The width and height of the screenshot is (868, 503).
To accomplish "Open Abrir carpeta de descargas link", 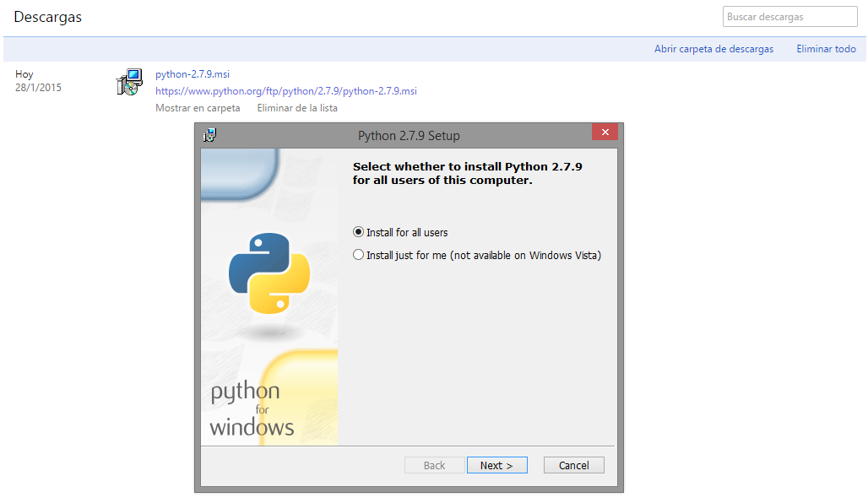I will coord(713,49).
